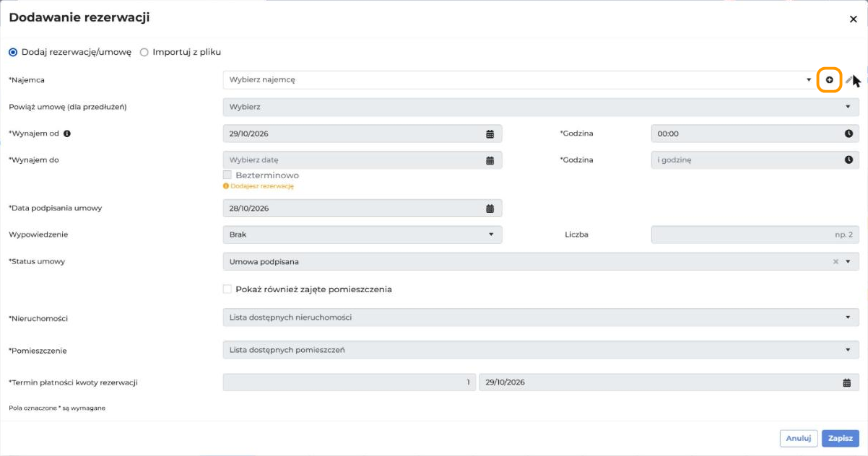Image resolution: width=868 pixels, height=456 pixels.
Task: Click the plus icon to add new tenant
Action: [829, 79]
